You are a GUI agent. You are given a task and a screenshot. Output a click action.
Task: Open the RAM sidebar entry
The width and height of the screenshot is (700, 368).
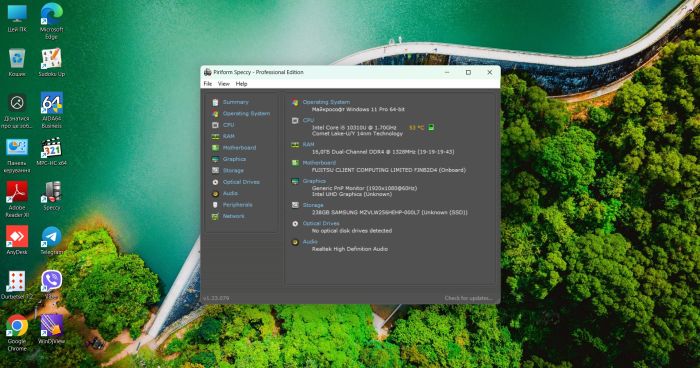[x=229, y=136]
